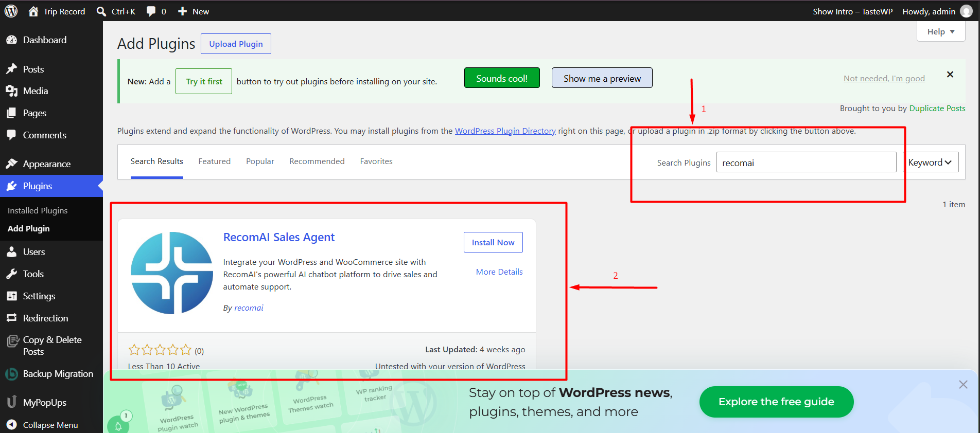
Task: Click the WordPress logo in admin bar
Action: click(x=11, y=11)
